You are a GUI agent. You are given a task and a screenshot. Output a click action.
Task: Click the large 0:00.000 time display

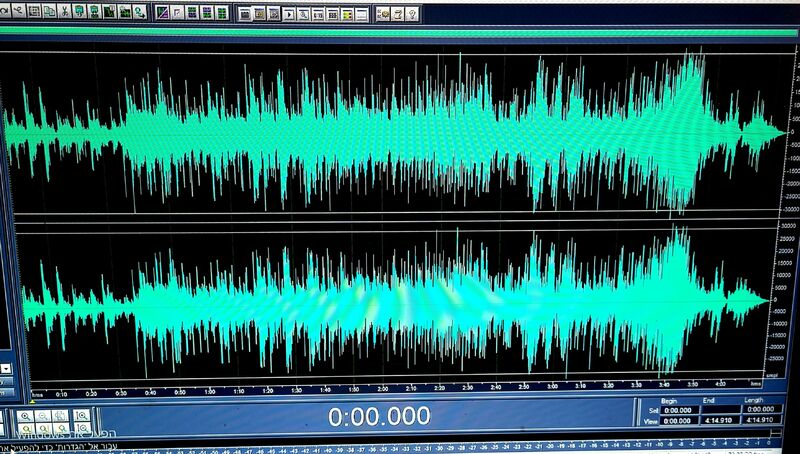(379, 416)
